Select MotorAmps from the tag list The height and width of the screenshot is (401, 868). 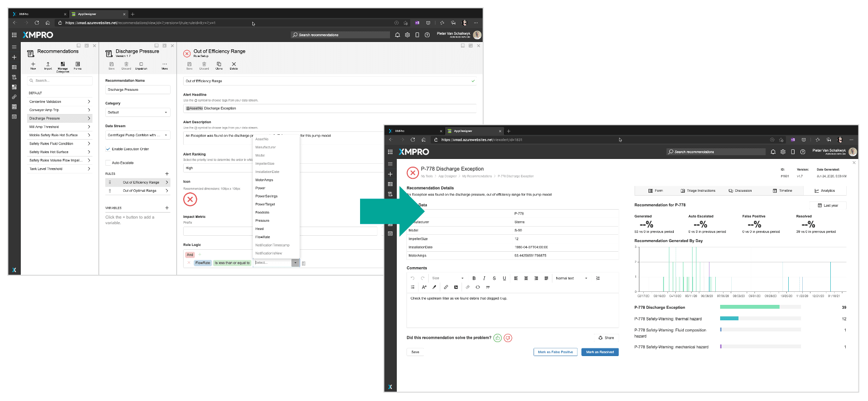[x=264, y=180]
